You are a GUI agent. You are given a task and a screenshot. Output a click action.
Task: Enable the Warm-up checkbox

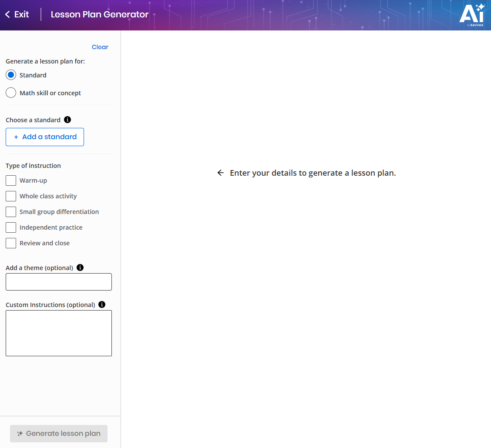pyautogui.click(x=11, y=180)
